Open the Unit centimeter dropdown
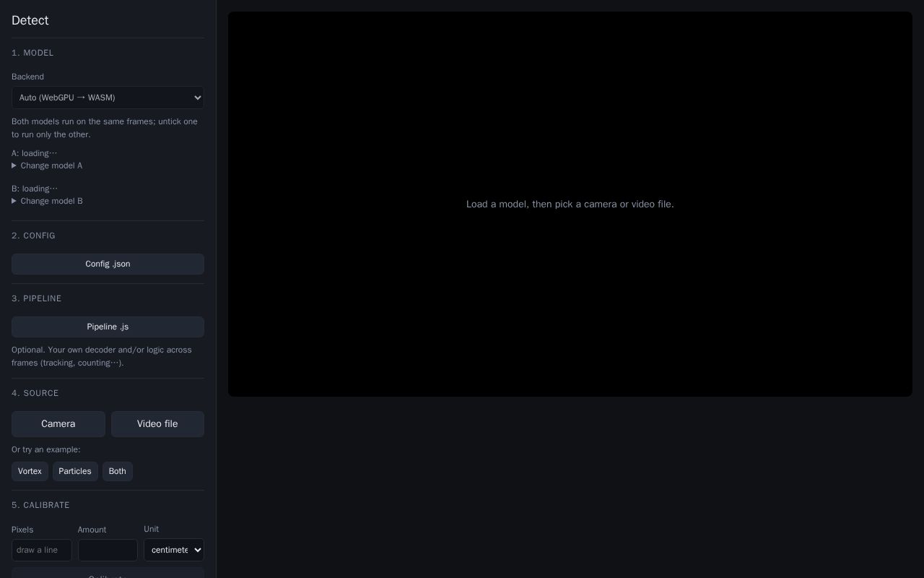Screen dimensions: 924x578 [x=174, y=550]
